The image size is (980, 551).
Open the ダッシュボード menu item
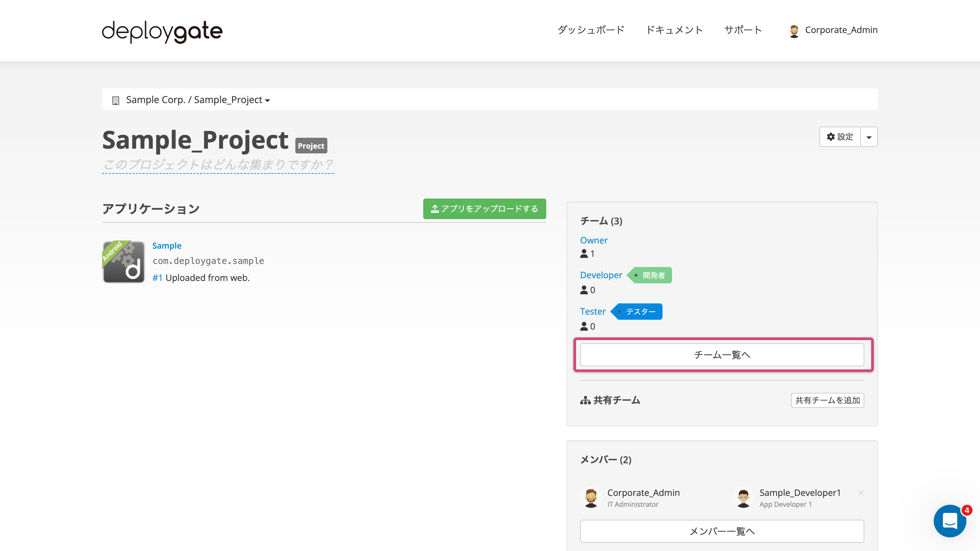tap(591, 30)
